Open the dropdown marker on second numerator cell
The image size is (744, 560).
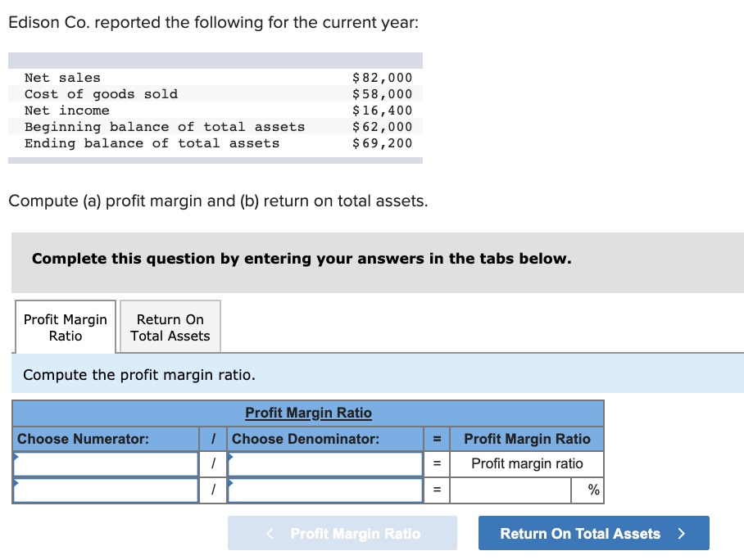click(16, 485)
